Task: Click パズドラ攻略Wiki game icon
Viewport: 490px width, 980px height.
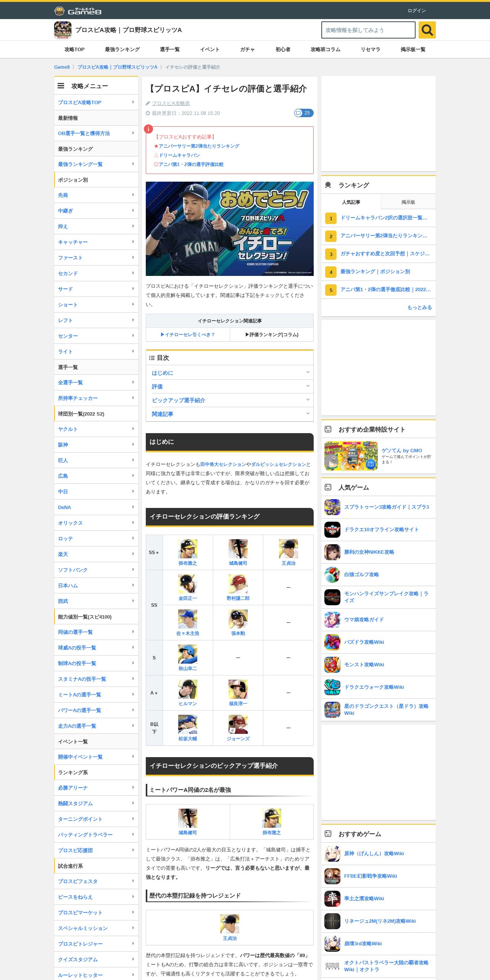Action: pyautogui.click(x=332, y=642)
